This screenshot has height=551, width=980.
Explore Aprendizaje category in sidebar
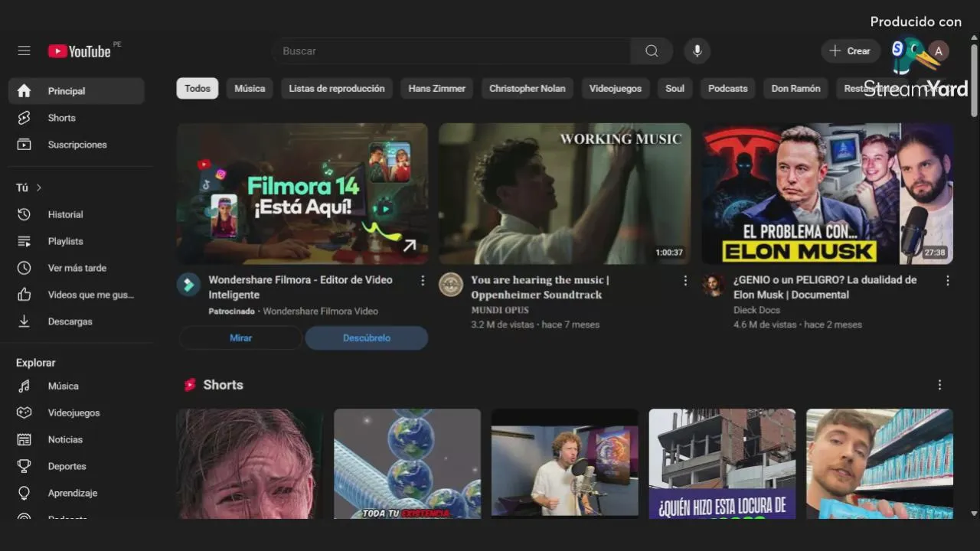76,493
